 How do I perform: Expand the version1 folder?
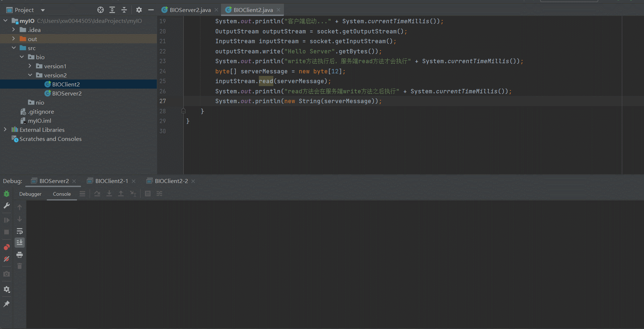pyautogui.click(x=30, y=66)
